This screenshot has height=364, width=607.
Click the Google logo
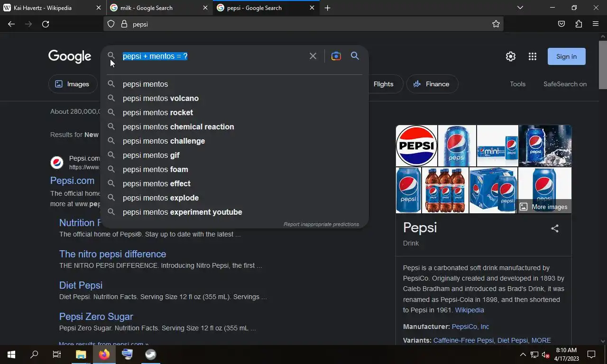(x=70, y=56)
